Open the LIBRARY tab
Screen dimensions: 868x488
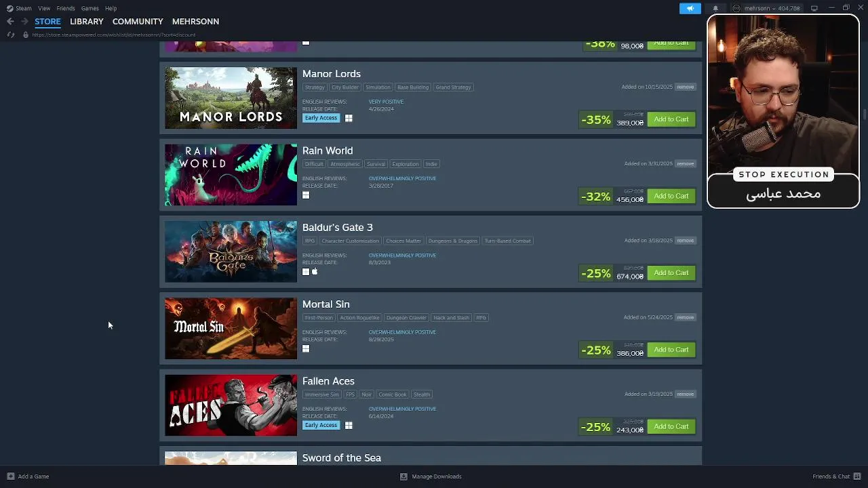[x=87, y=22]
